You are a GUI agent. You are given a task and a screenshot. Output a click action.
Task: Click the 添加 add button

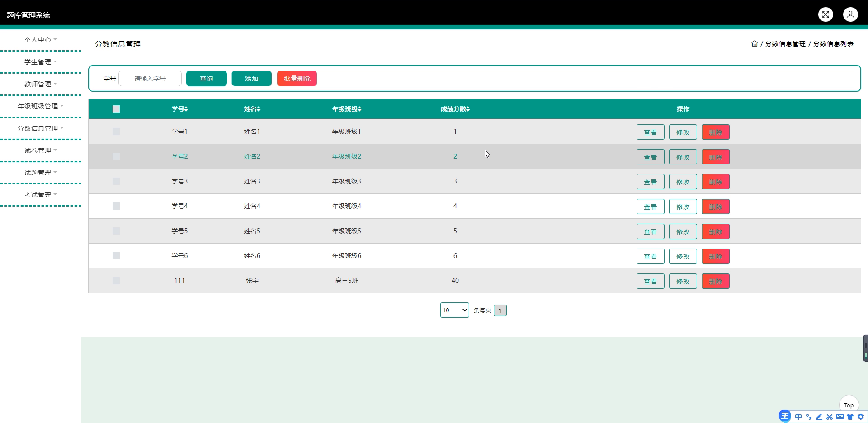click(252, 79)
